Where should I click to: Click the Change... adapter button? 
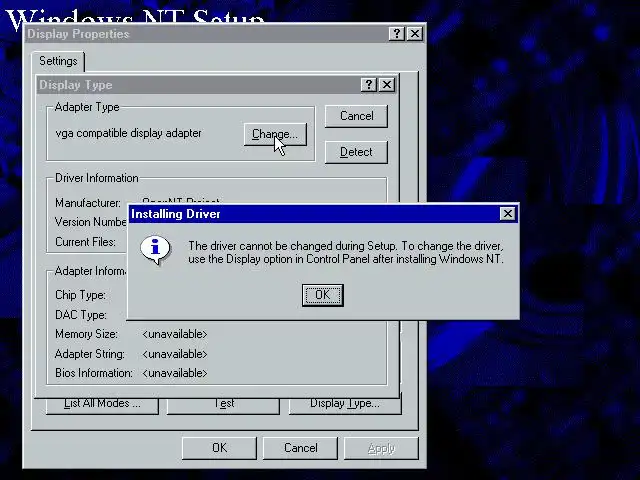[275, 134]
